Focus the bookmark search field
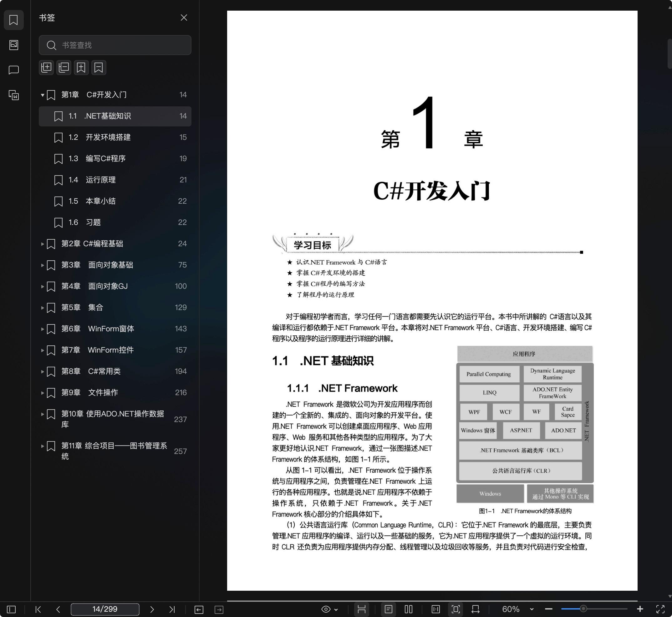This screenshot has height=617, width=672. pos(115,45)
